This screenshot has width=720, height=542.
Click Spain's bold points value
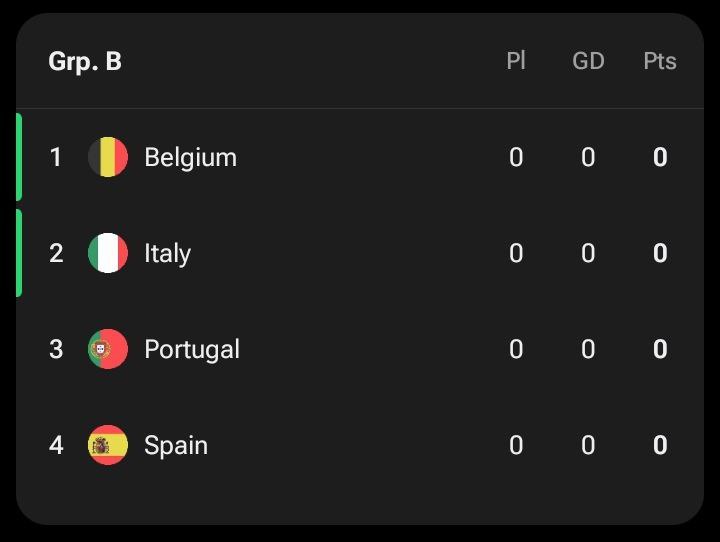coord(660,445)
